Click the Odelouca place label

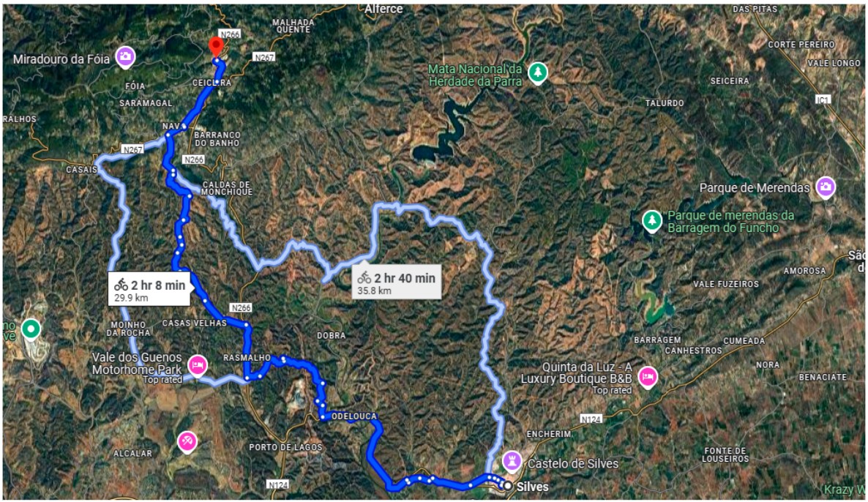coord(354,416)
